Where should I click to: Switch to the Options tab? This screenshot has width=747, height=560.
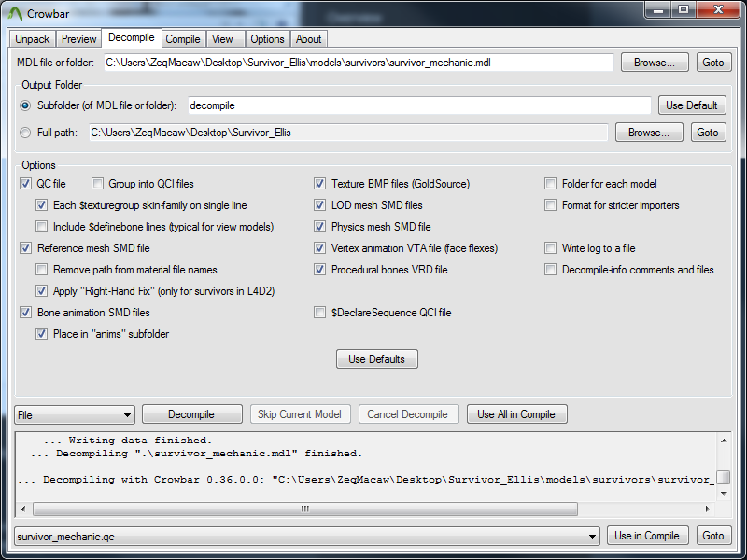[267, 39]
